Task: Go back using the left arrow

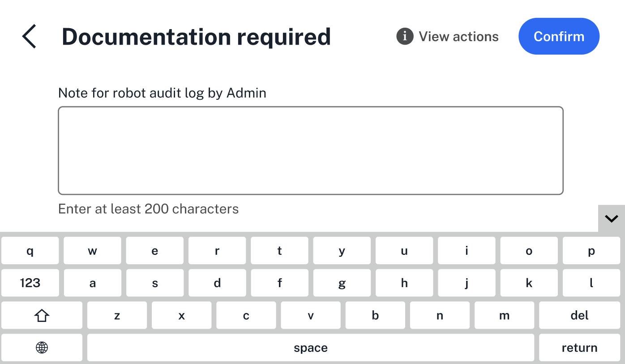Action: [x=29, y=36]
